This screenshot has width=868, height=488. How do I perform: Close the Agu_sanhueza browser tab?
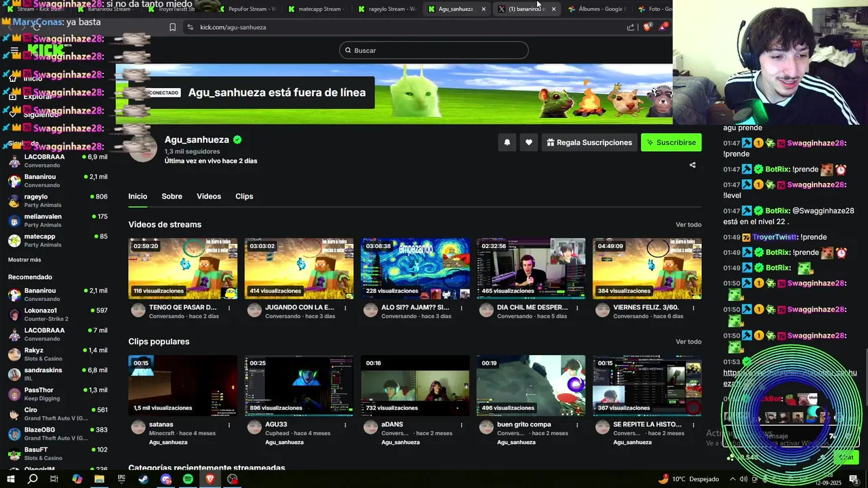(x=484, y=9)
